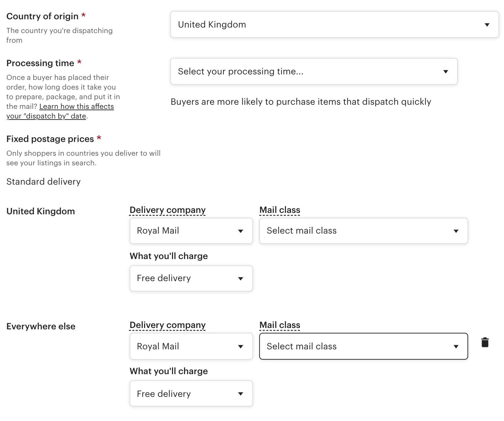
Task: Click Everywhere else's underlined Mail class label
Action: (x=280, y=325)
